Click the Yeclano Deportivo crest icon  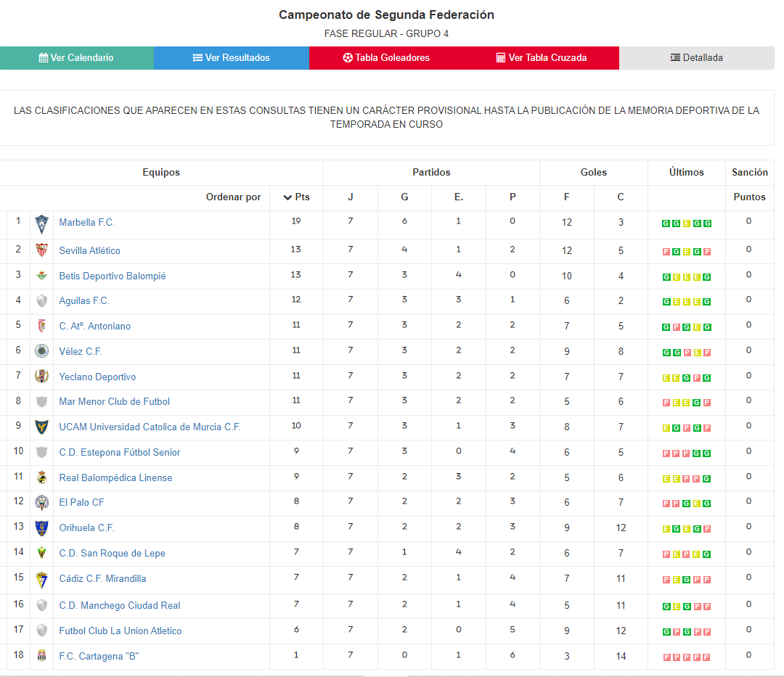42,376
